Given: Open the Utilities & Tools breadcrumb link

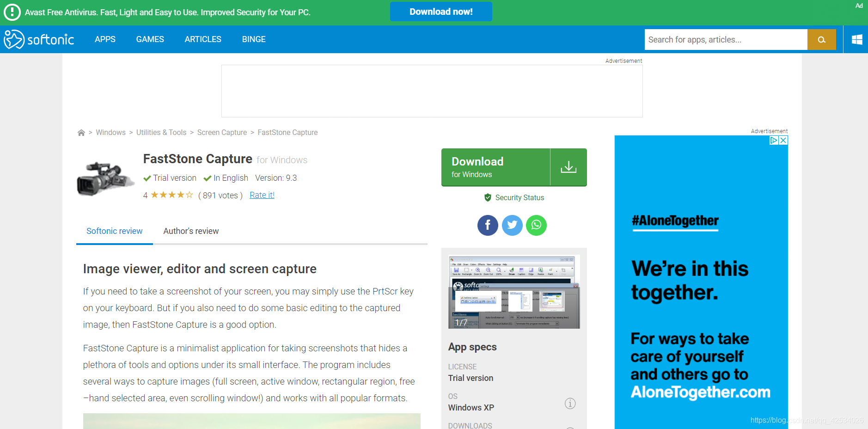Looking at the screenshot, I should coord(161,133).
